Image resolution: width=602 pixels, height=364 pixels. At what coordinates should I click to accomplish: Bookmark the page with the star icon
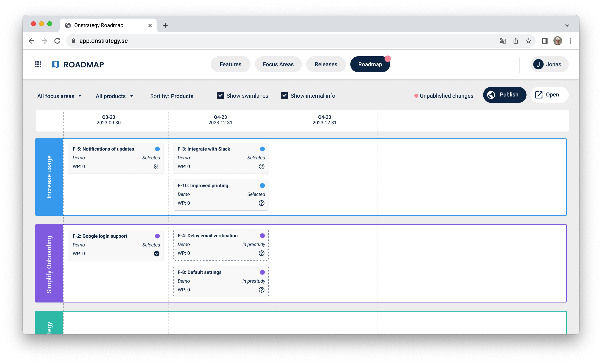[x=528, y=41]
